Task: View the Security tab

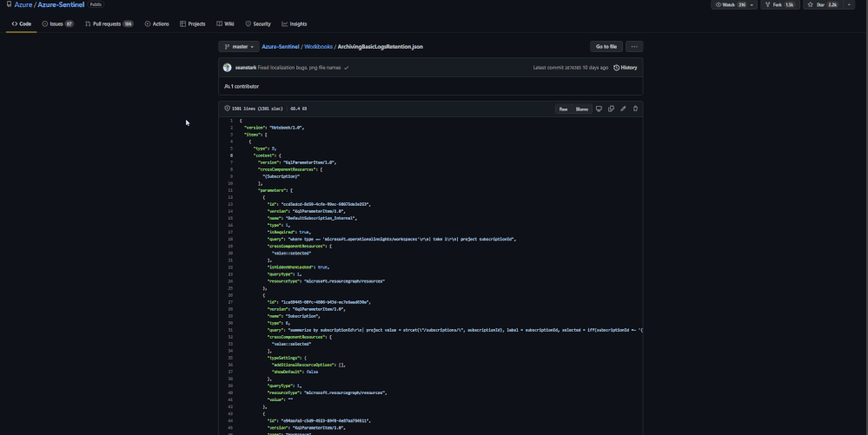Action: pos(258,23)
